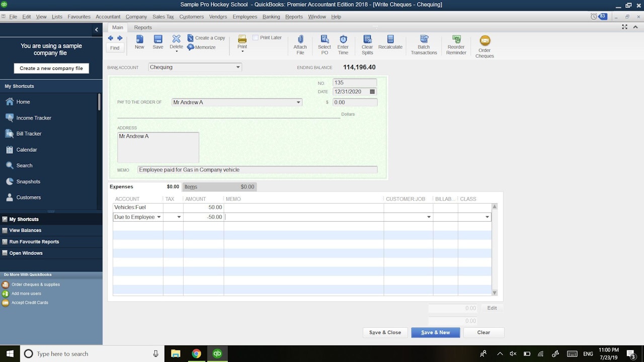Click the Memorize toolbar icon
This screenshot has height=362, width=644.
[191, 47]
